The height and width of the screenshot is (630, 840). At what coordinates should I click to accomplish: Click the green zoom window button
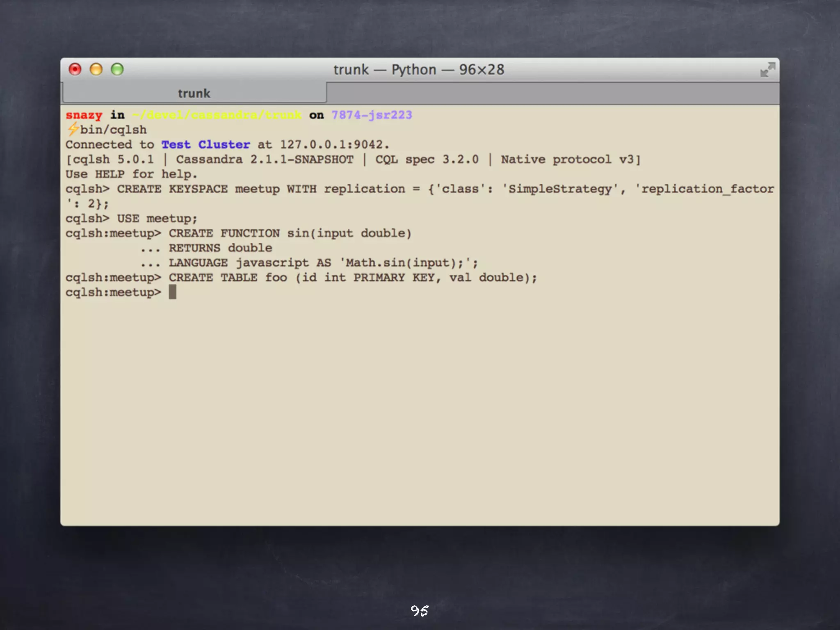click(x=117, y=69)
